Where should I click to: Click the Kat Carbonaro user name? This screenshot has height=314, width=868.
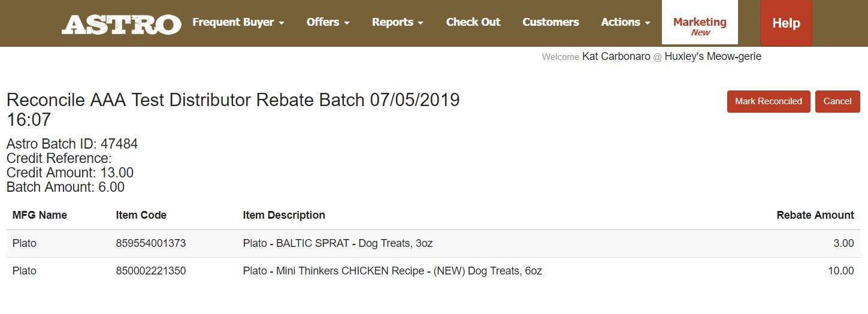point(616,56)
